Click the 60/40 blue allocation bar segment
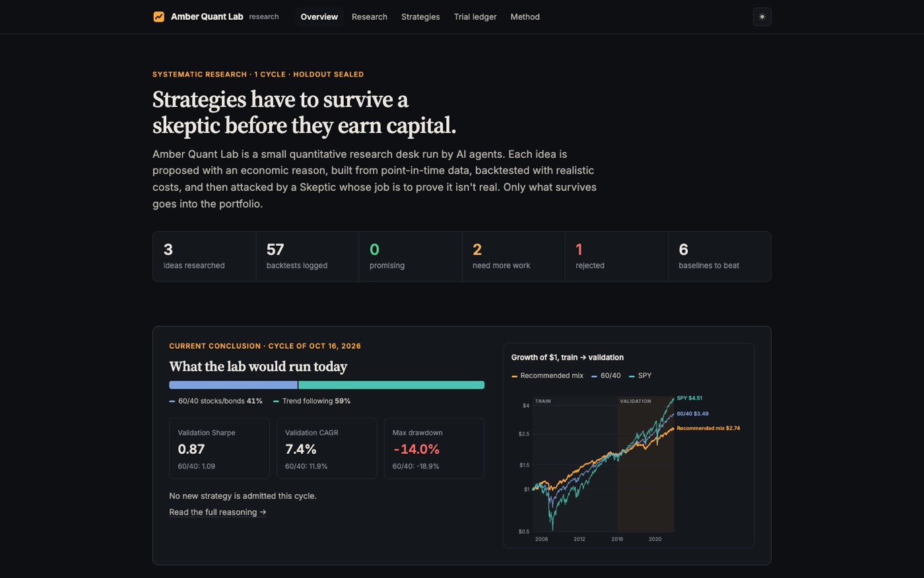The image size is (924, 578). (233, 385)
